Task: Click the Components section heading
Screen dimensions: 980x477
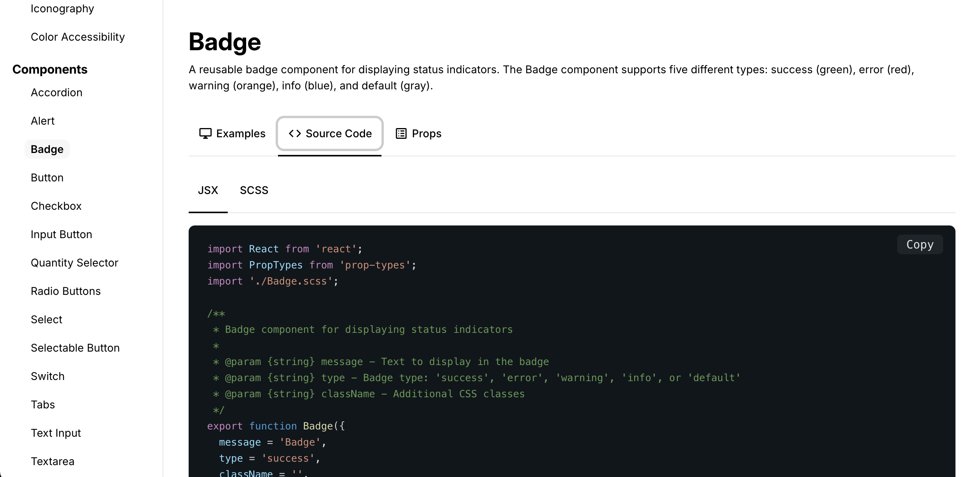Action: [x=50, y=69]
